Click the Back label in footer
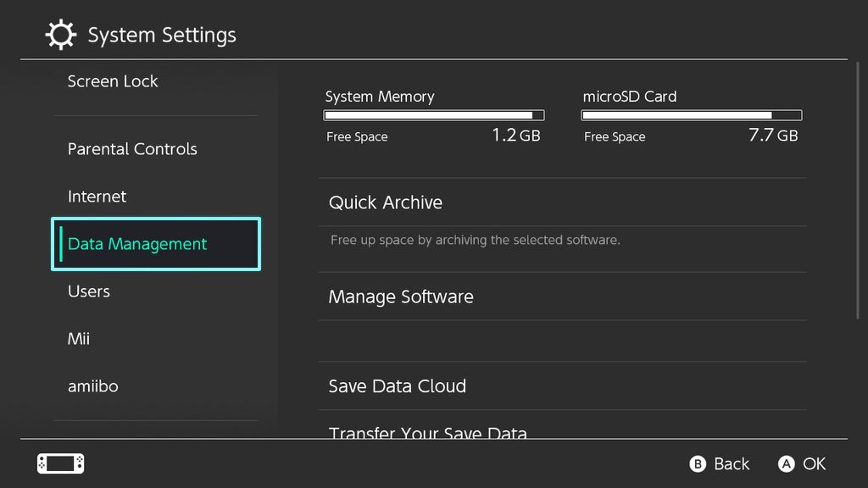This screenshot has width=868, height=488. click(x=731, y=463)
